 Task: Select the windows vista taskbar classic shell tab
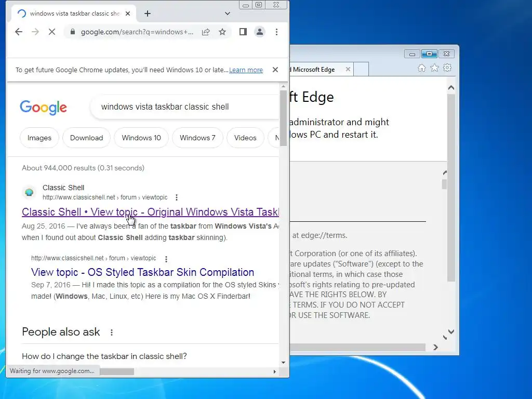point(74,14)
